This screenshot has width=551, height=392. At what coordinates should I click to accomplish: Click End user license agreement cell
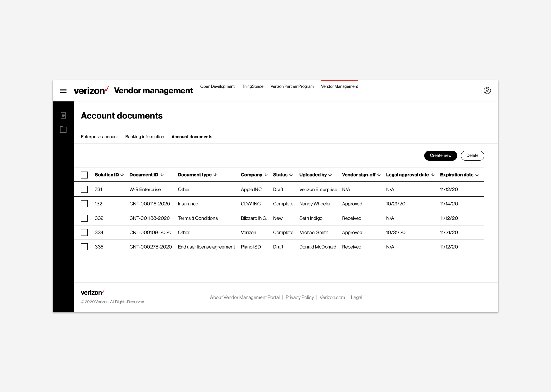point(206,247)
